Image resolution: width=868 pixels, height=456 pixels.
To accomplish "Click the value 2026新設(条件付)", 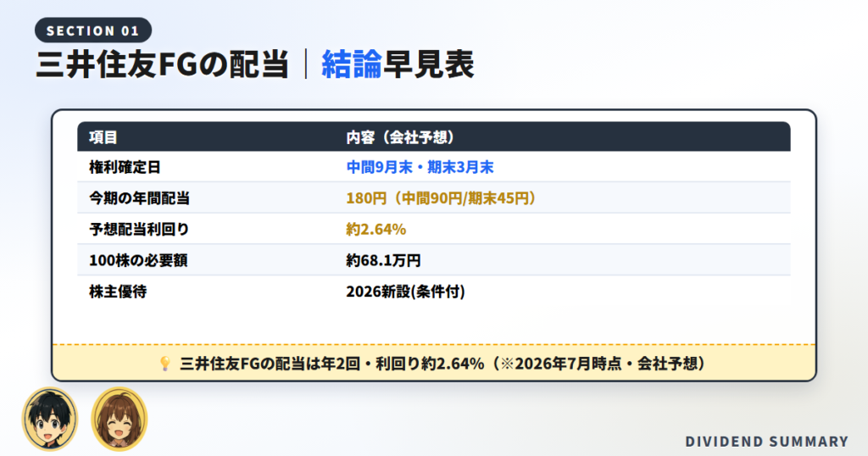I will point(405,292).
